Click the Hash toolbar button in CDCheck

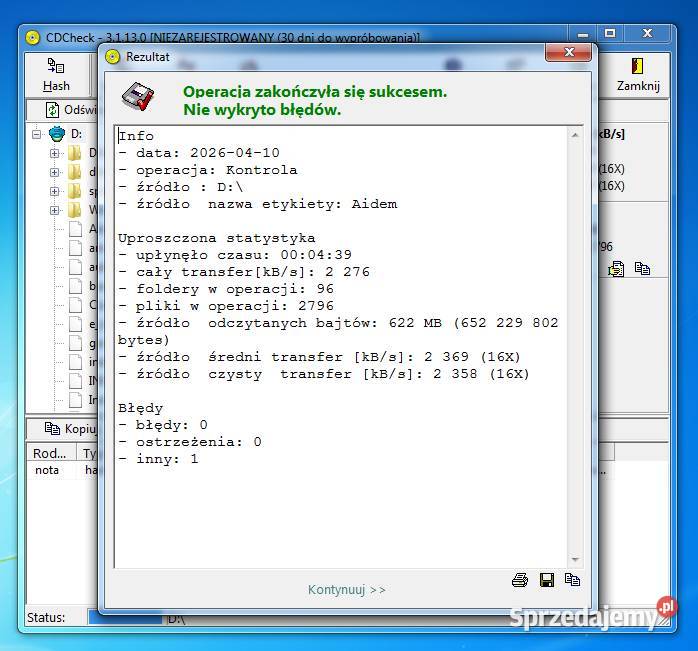pos(56,74)
